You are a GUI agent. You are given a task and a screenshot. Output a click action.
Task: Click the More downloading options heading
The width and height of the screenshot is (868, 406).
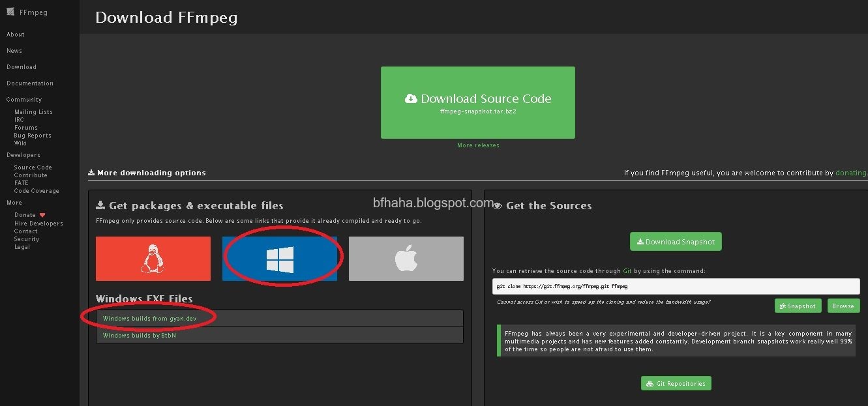click(147, 173)
